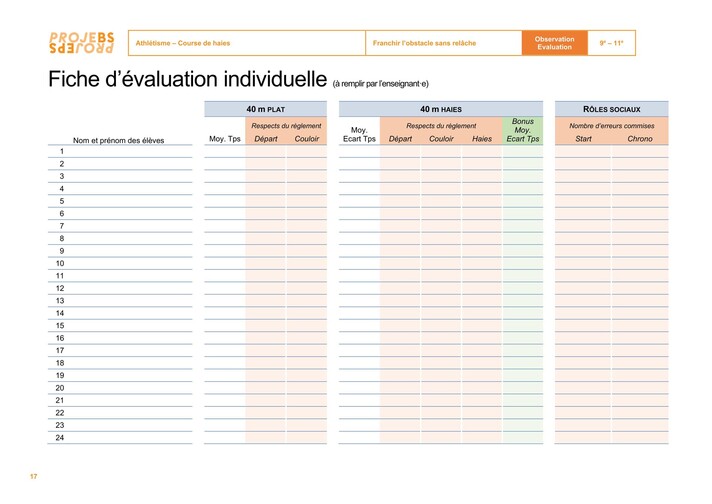Screen dimensions: 712x504
Task: Click the 'Haies' column header
Action: 482,138
